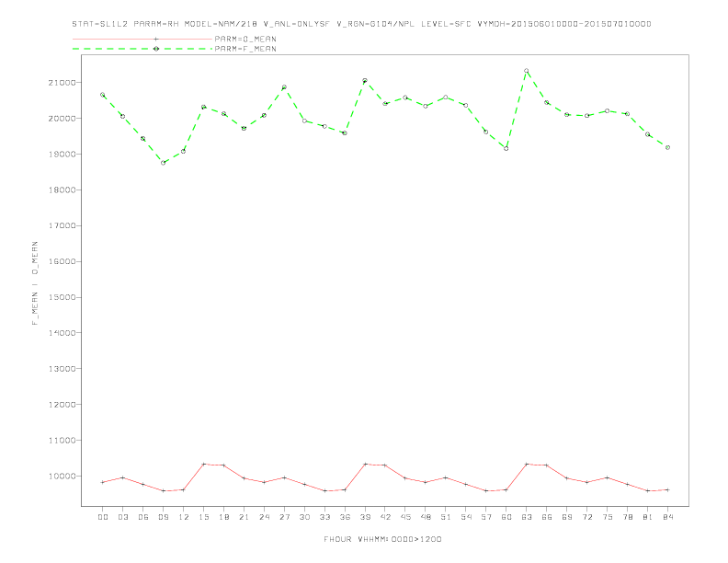Select the F_MEAN data point at hour 84

tap(667, 148)
